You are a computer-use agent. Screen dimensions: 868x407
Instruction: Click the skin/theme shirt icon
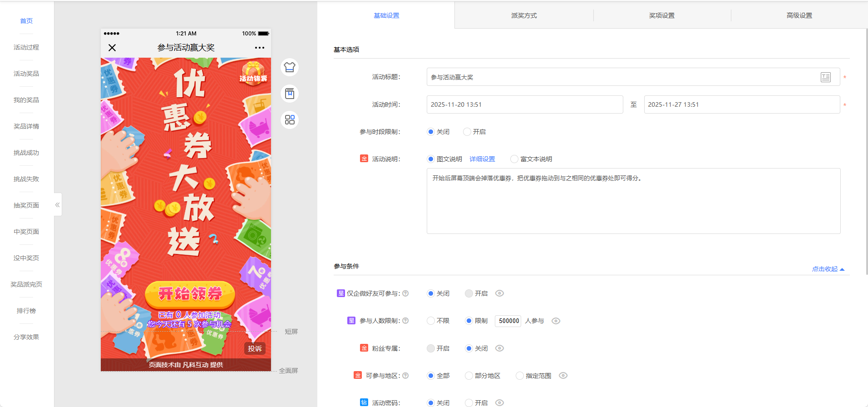pos(290,67)
